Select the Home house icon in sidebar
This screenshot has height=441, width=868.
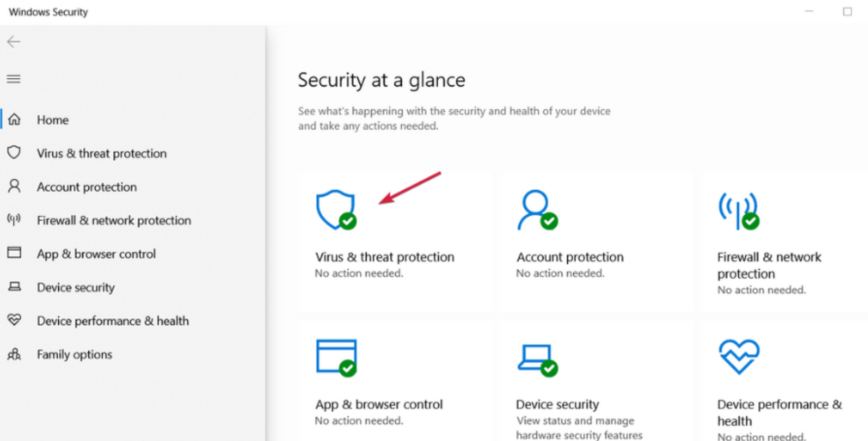click(x=14, y=120)
